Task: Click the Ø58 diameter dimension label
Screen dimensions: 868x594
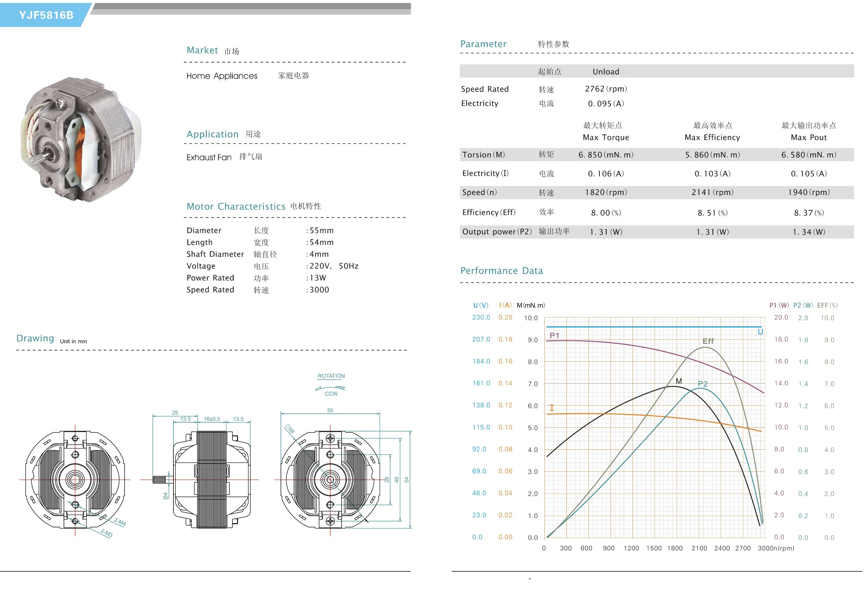Action: point(290,428)
